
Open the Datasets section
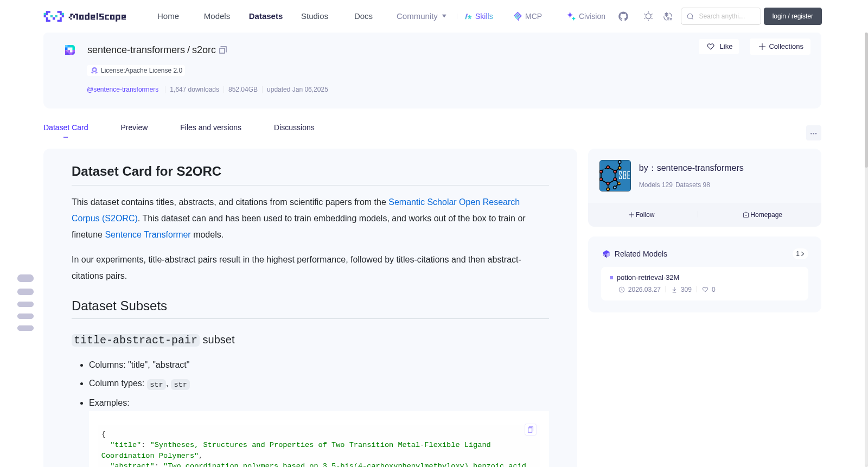266,16
